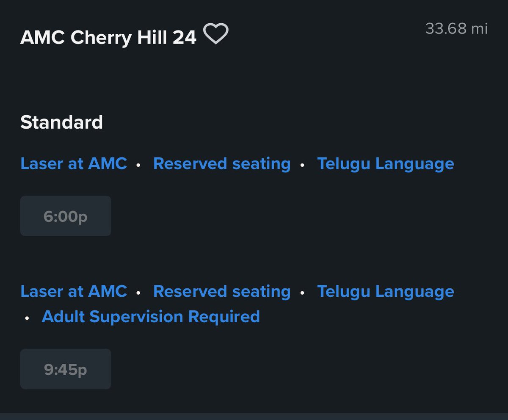Click bullet between second Reserved seating and Telugu Language

[302, 293]
